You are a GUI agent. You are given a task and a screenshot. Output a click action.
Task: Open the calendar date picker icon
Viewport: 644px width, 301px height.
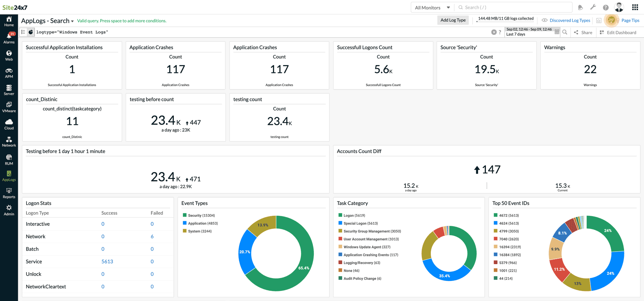[x=557, y=32]
